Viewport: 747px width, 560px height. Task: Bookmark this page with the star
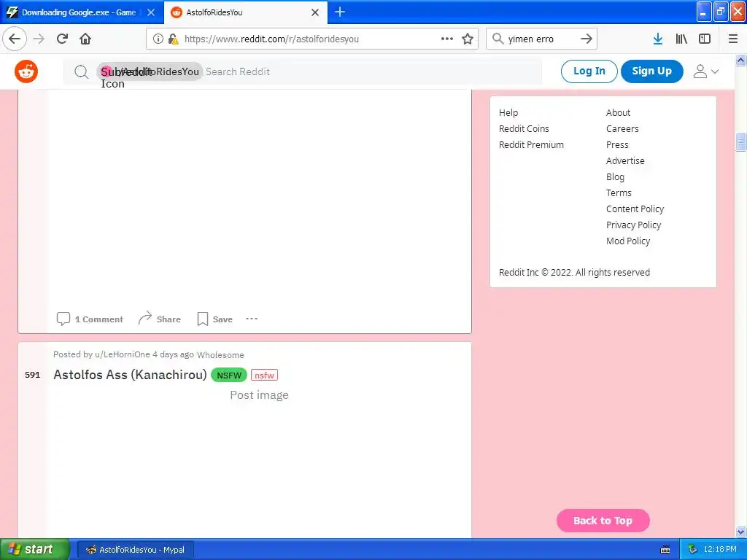coord(468,39)
